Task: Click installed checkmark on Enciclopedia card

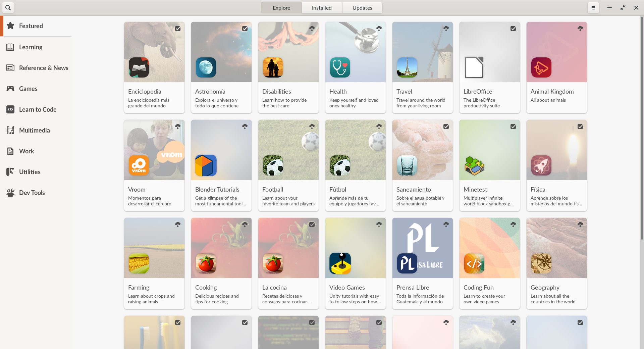Action: (x=178, y=29)
